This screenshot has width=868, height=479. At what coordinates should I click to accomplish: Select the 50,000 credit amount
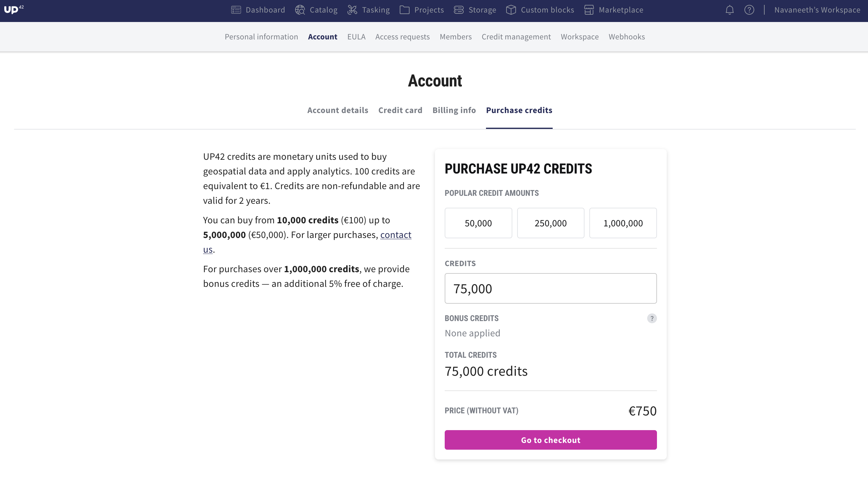(x=478, y=223)
